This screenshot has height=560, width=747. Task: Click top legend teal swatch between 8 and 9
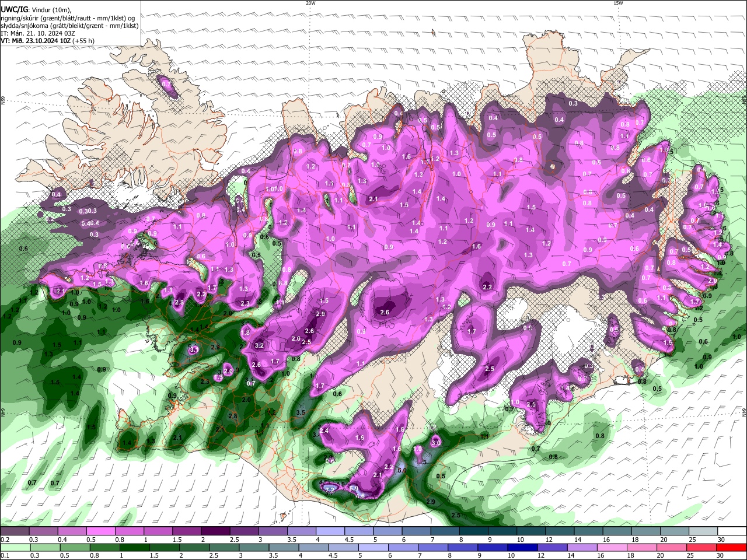click(x=473, y=531)
